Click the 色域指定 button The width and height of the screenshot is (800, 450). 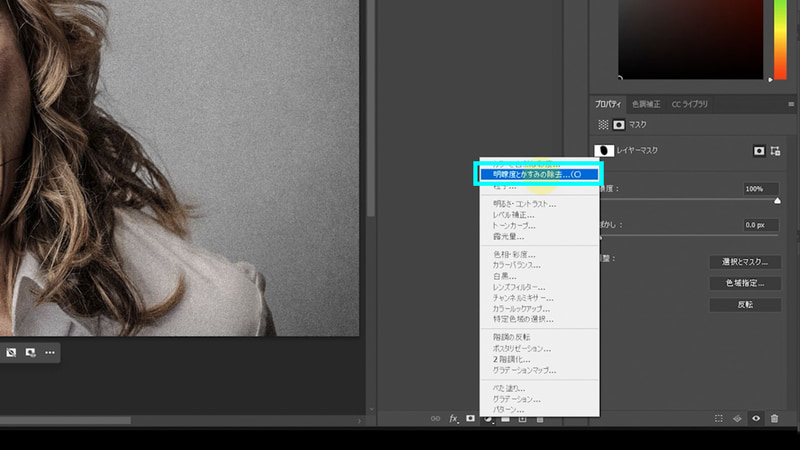point(745,283)
